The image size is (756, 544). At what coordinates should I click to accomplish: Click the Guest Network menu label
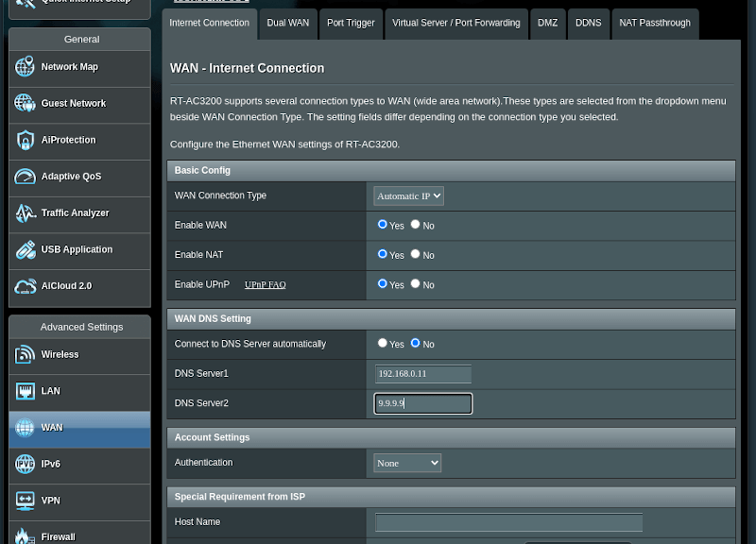tap(74, 104)
